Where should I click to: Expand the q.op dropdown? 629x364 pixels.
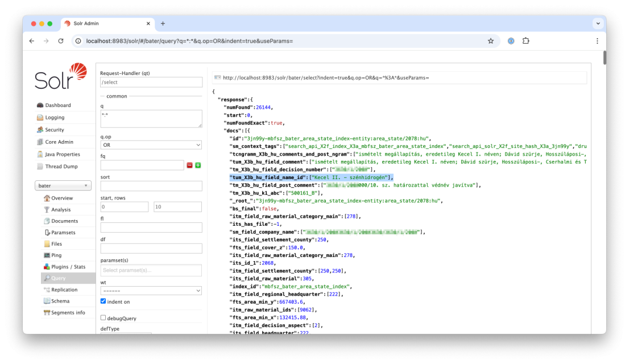tap(151, 145)
